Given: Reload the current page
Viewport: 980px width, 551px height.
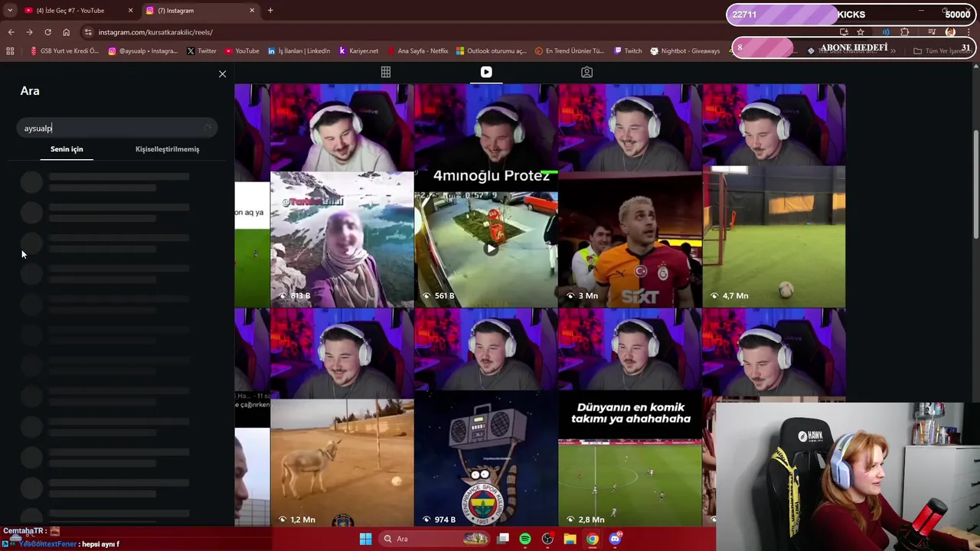Looking at the screenshot, I should (x=47, y=32).
